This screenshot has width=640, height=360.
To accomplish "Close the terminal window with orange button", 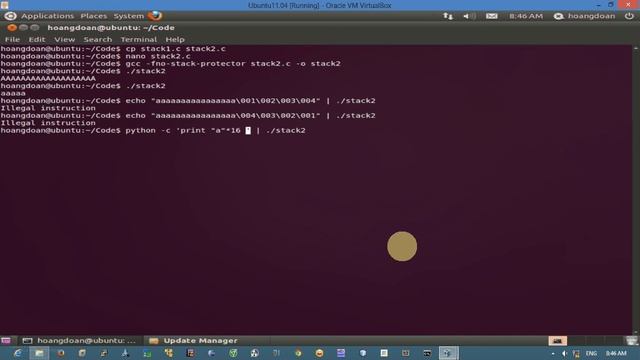I will [x=12, y=27].
